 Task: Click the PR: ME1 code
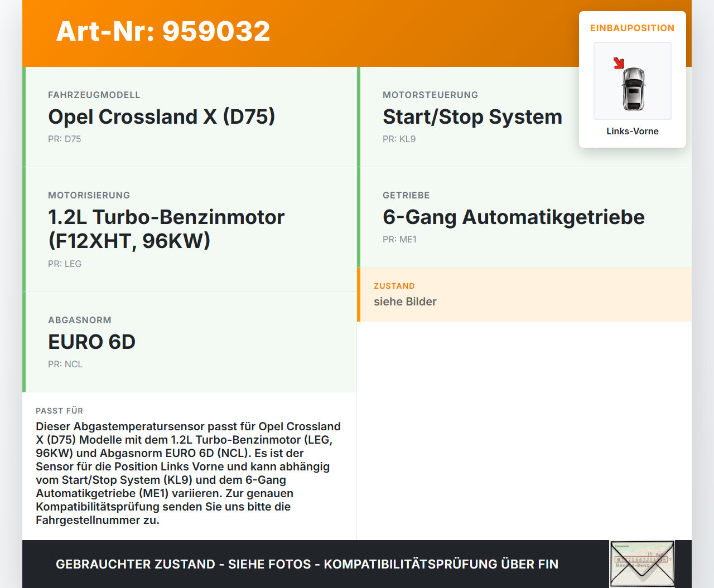coord(399,240)
